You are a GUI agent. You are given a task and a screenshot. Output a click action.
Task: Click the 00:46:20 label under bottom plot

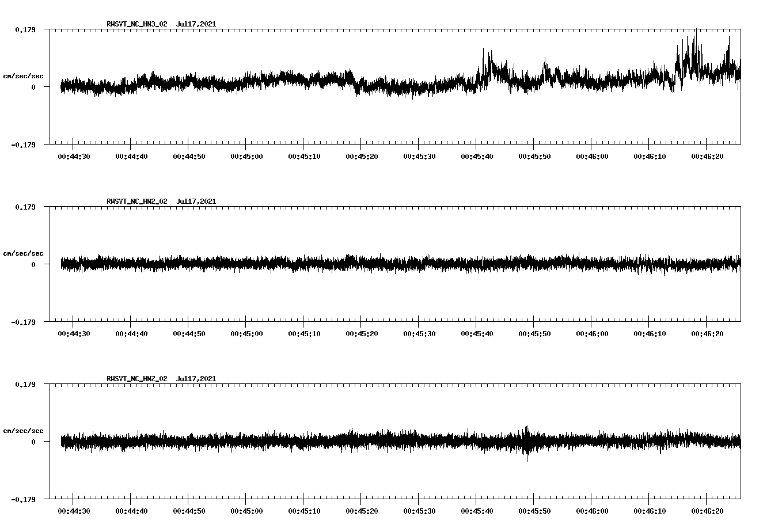point(708,510)
